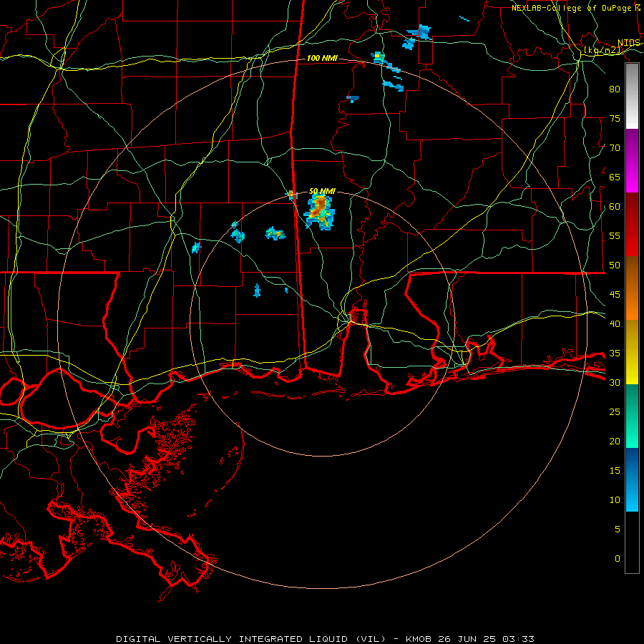Select the 0 value on the VIL scale
Image resolution: width=644 pixels, height=644 pixels.
pyautogui.click(x=618, y=559)
